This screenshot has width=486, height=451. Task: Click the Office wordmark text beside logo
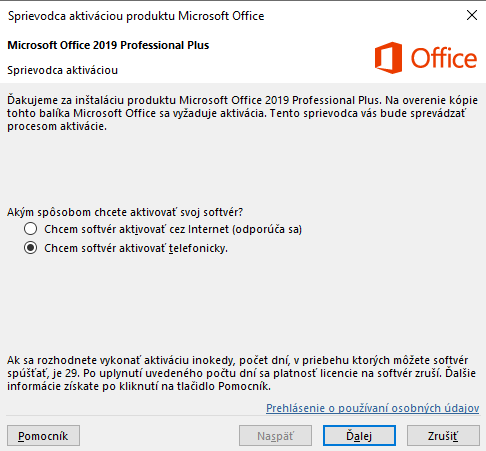444,58
